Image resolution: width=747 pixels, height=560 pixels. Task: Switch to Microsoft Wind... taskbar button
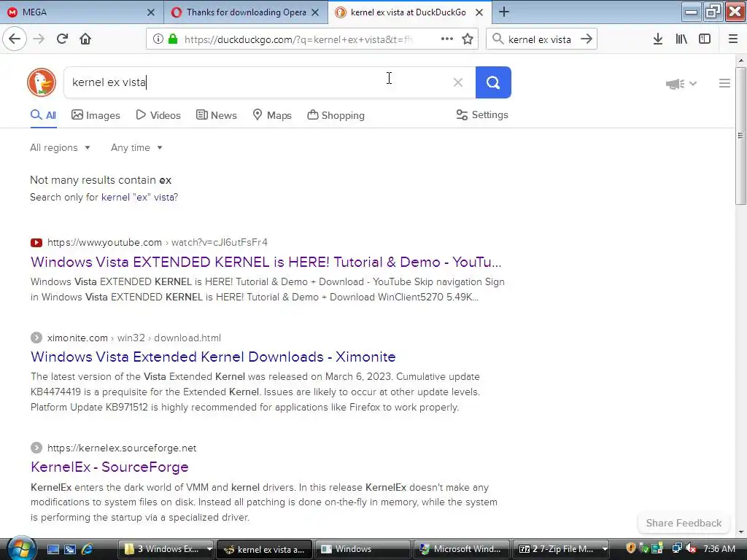pos(461,549)
